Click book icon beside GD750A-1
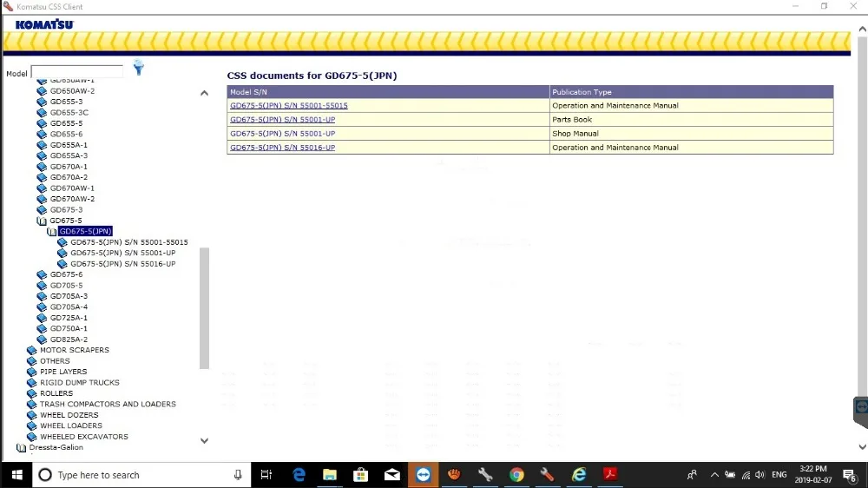 [42, 328]
